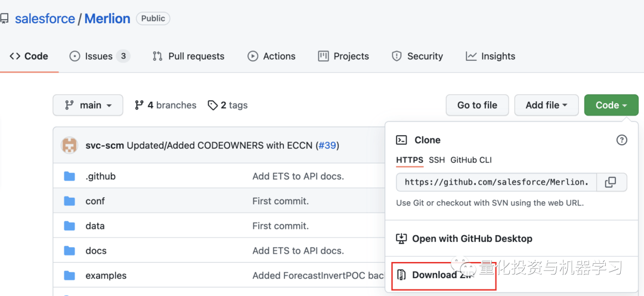
Task: Click the repository book icon
Action: pyautogui.click(x=5, y=18)
